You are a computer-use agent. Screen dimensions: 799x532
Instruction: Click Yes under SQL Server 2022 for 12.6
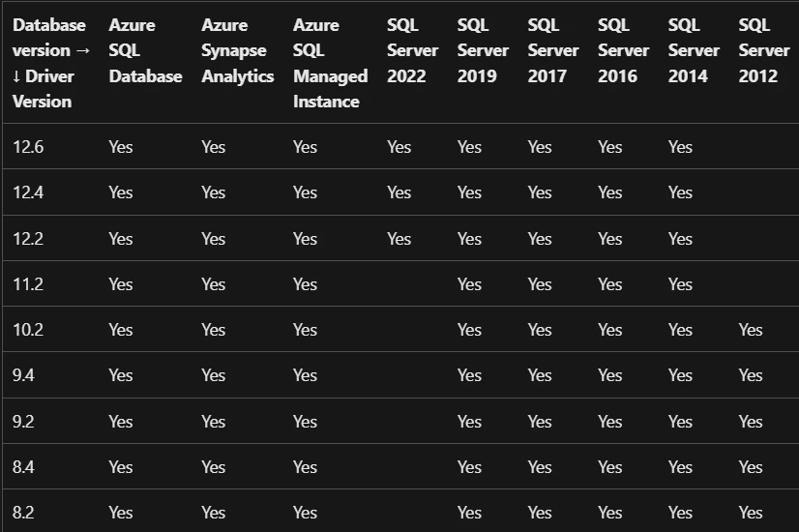399,147
